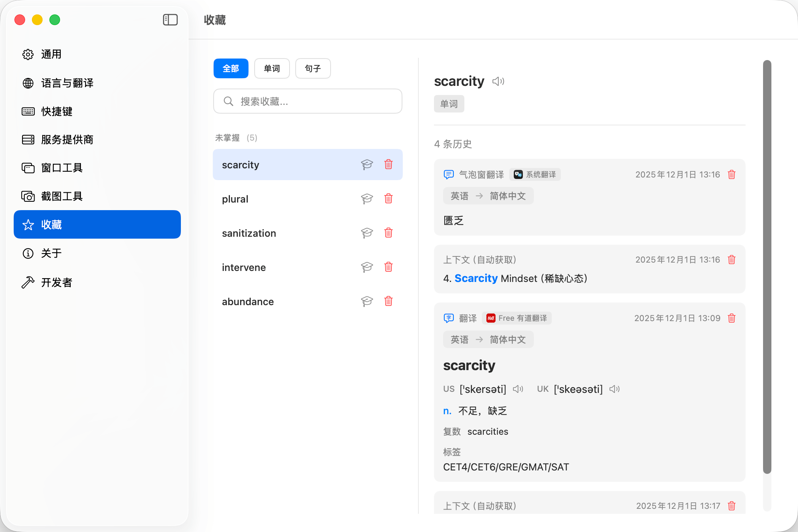Image resolution: width=798 pixels, height=532 pixels.
Task: Open the 快捷键 shortcuts section
Action: click(x=57, y=111)
